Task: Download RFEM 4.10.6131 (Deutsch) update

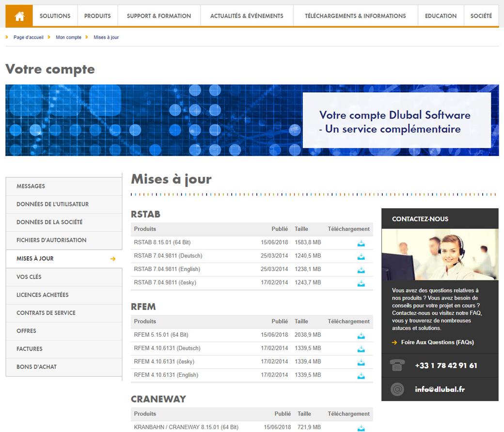Action: click(x=361, y=348)
